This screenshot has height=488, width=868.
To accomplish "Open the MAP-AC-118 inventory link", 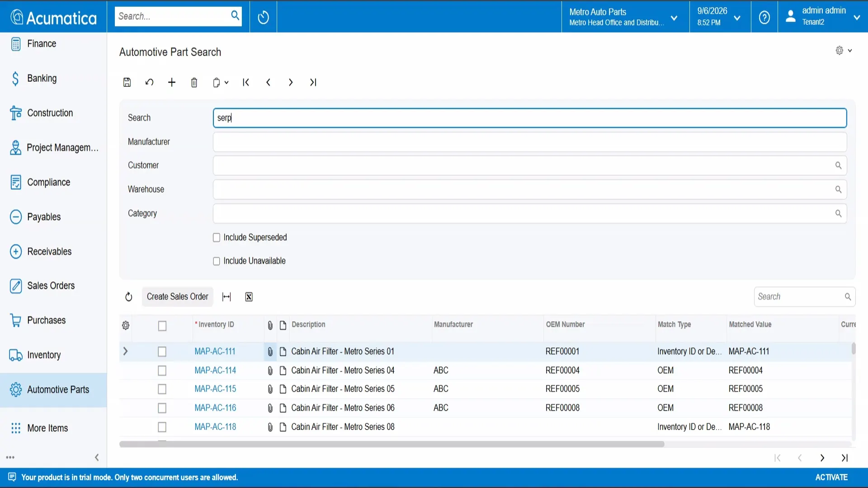I will point(215,427).
